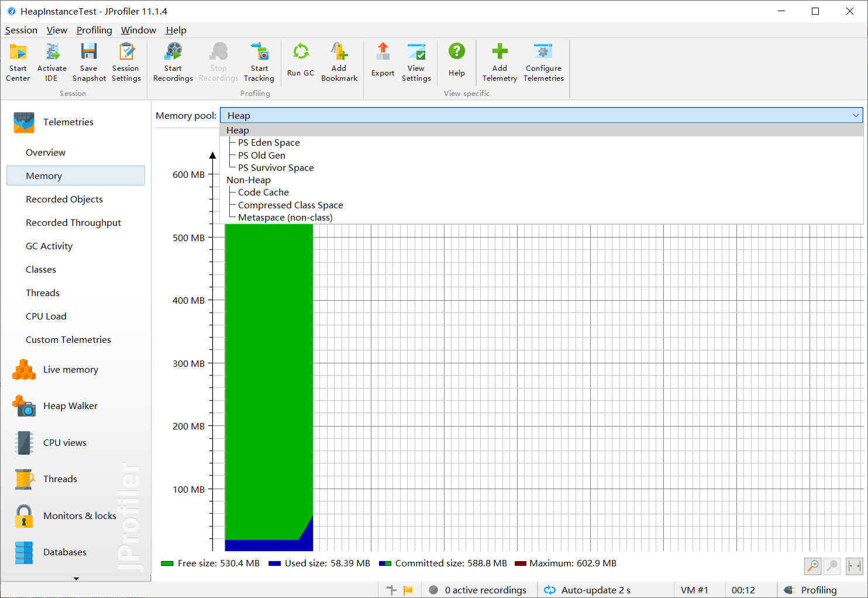Open Configure Telemetries
This screenshot has height=598, width=868.
[x=543, y=62]
